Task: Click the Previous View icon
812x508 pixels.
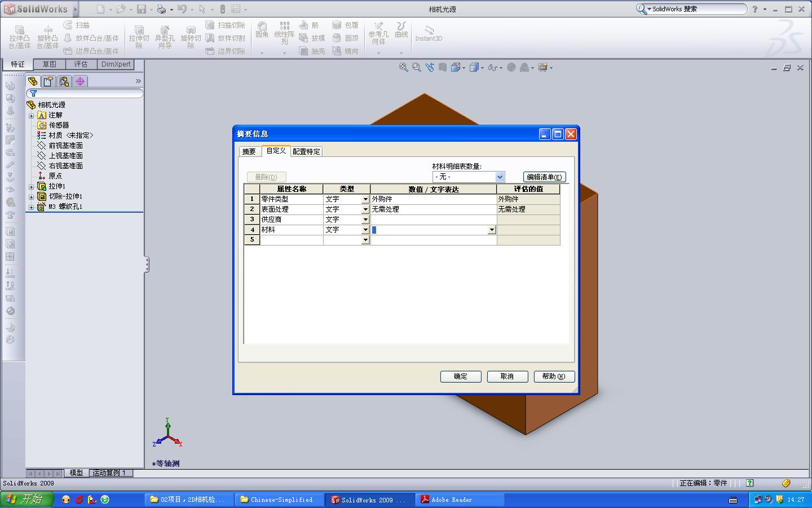Action: [430, 67]
